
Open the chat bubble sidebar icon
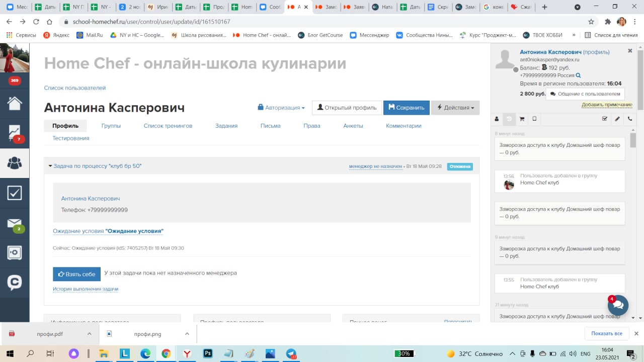pyautogui.click(x=15, y=283)
